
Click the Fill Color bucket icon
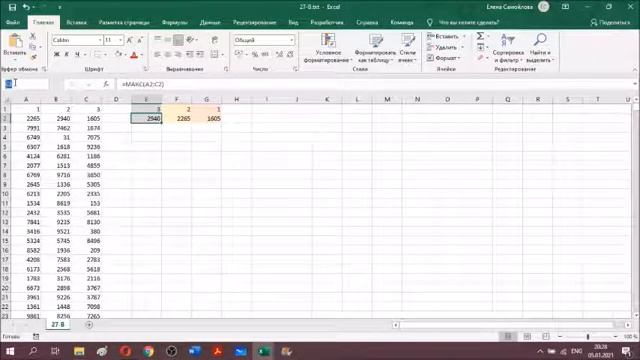(x=118, y=54)
